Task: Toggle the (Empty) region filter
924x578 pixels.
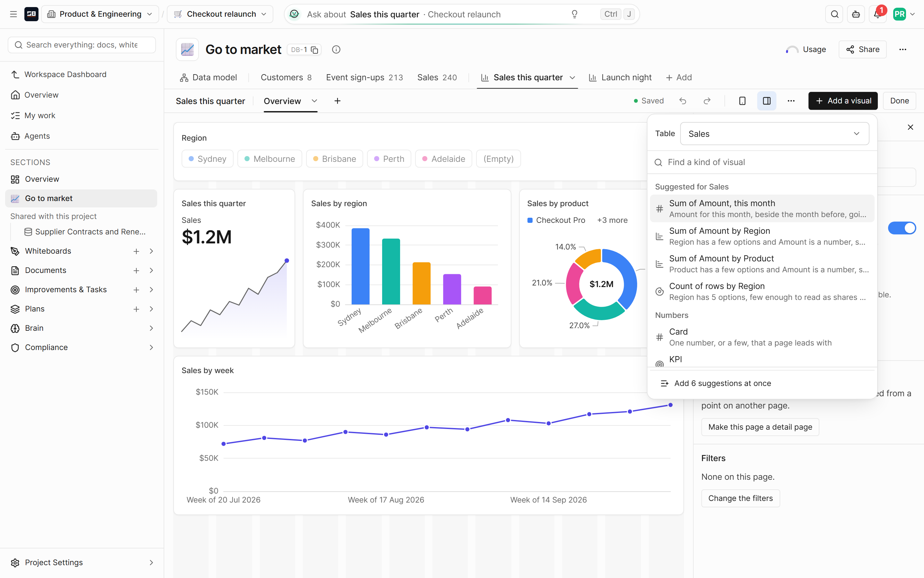Action: click(498, 159)
